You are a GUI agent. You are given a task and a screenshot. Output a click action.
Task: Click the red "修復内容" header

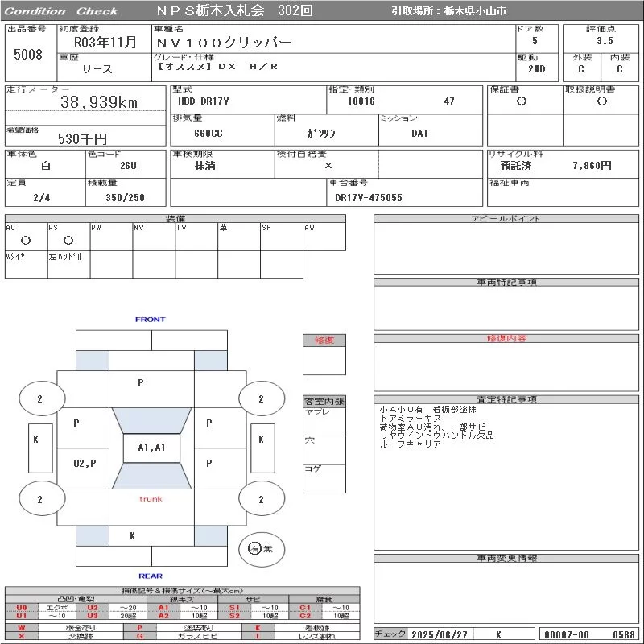pos(506,338)
